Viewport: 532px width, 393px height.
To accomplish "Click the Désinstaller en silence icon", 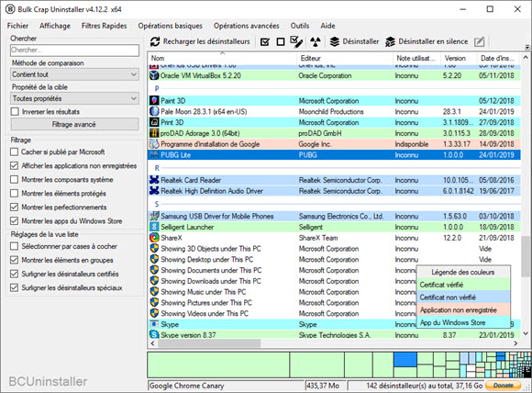I will click(390, 42).
